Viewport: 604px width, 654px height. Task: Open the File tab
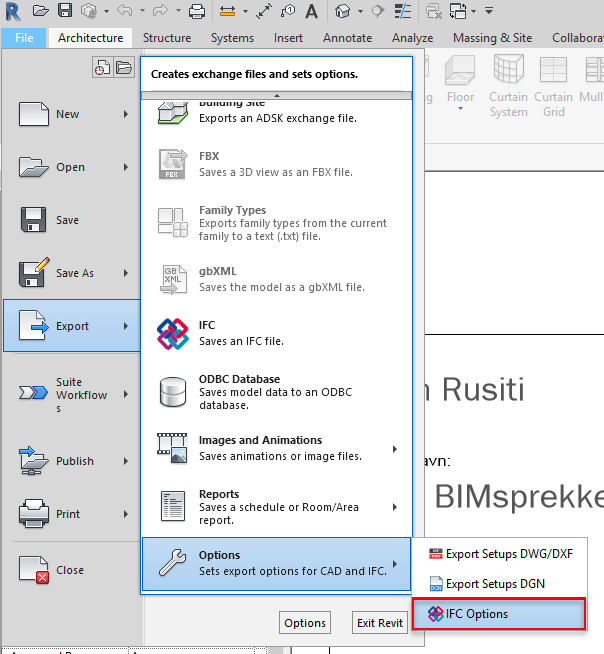(24, 38)
